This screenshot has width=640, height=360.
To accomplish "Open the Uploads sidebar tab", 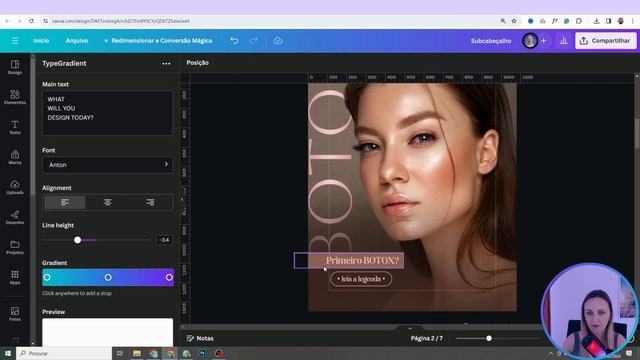I will [15, 187].
